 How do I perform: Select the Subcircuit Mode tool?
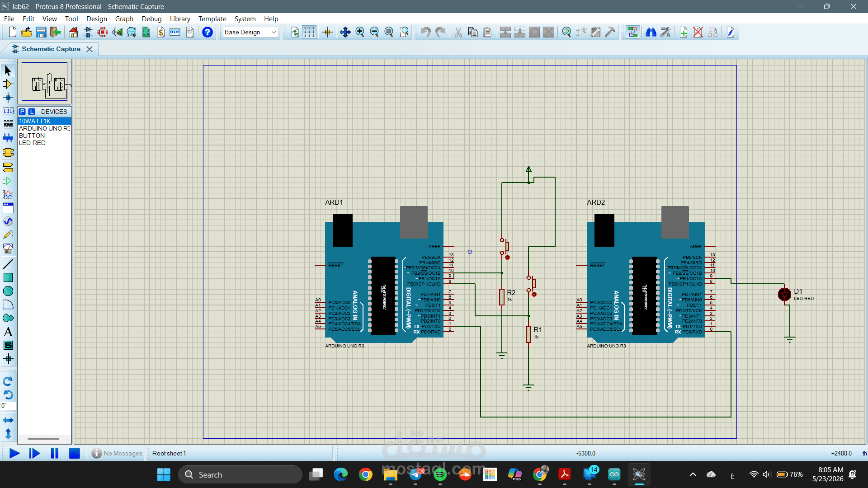pyautogui.click(x=8, y=153)
